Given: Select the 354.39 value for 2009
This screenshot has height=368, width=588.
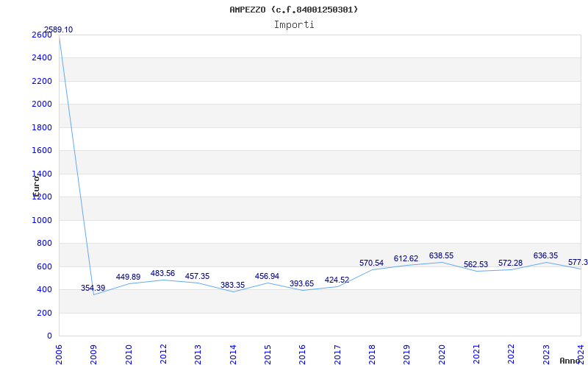Looking at the screenshot, I should 93,288.
